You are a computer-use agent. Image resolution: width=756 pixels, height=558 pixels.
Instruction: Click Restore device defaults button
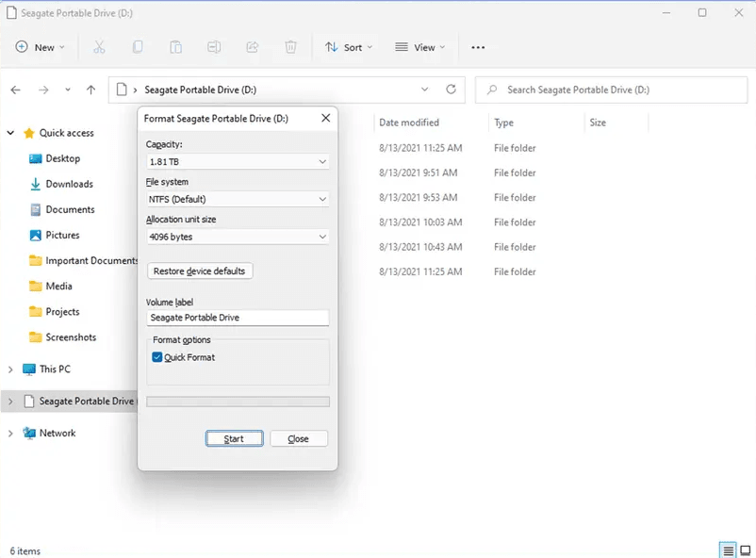coord(200,271)
